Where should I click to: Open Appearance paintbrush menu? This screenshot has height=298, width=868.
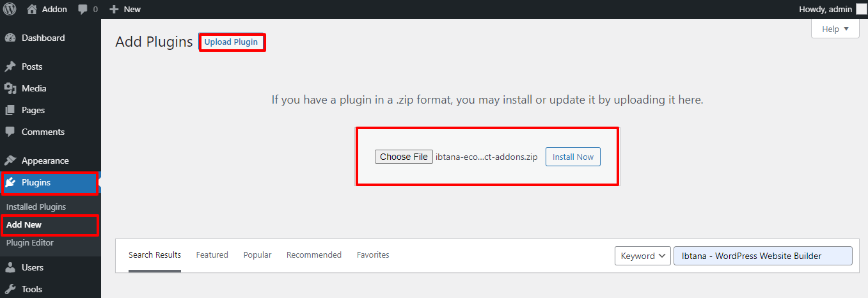pos(10,161)
